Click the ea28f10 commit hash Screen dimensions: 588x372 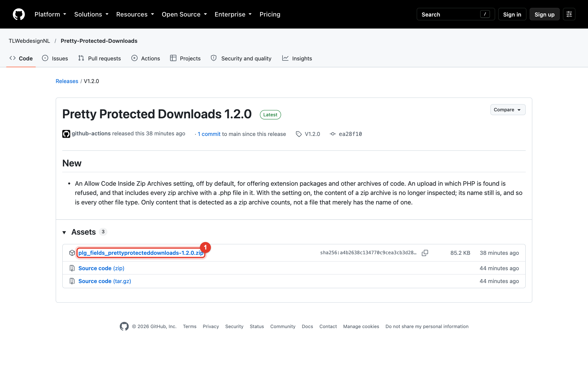350,134
